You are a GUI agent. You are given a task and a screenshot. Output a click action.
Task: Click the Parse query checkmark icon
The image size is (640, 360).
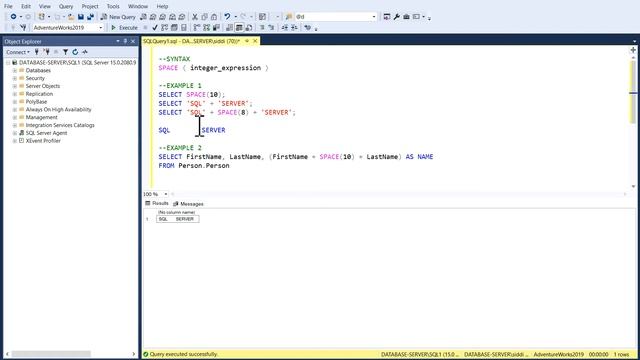click(x=155, y=27)
